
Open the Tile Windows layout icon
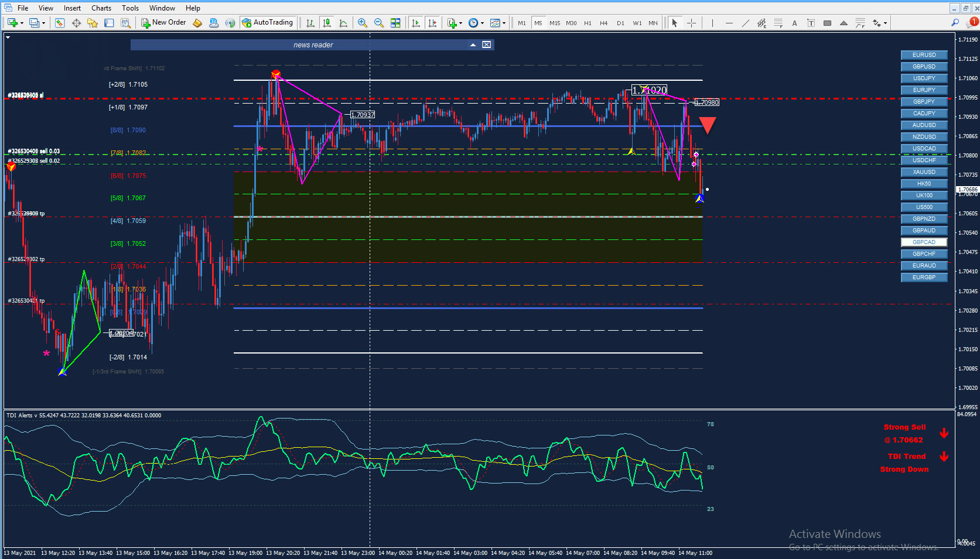pos(395,23)
